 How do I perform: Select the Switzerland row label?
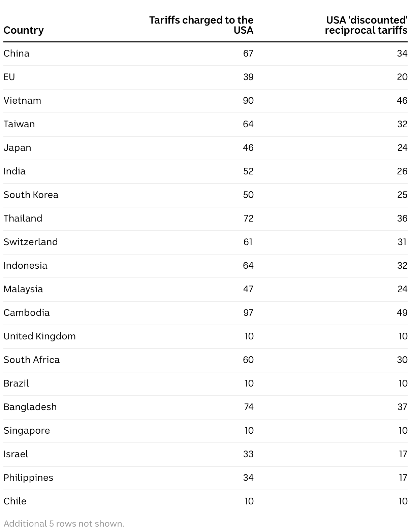pos(31,242)
